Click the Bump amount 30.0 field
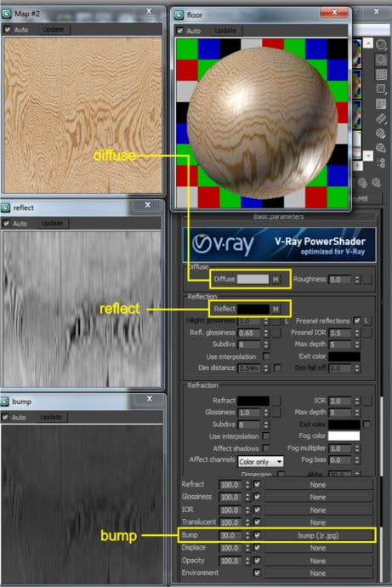The height and width of the screenshot is (587, 392). [x=231, y=535]
